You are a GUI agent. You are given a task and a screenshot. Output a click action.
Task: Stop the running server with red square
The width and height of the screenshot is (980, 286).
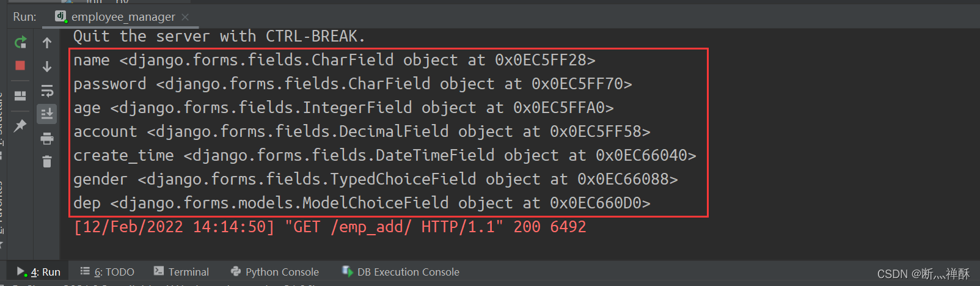[x=20, y=65]
